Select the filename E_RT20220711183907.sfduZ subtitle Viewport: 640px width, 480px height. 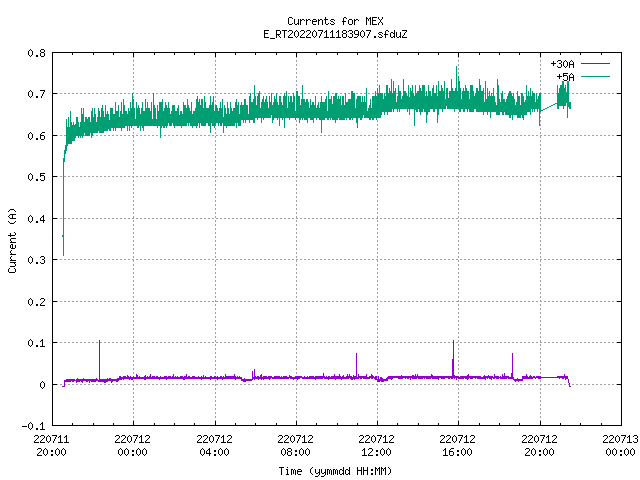[335, 34]
